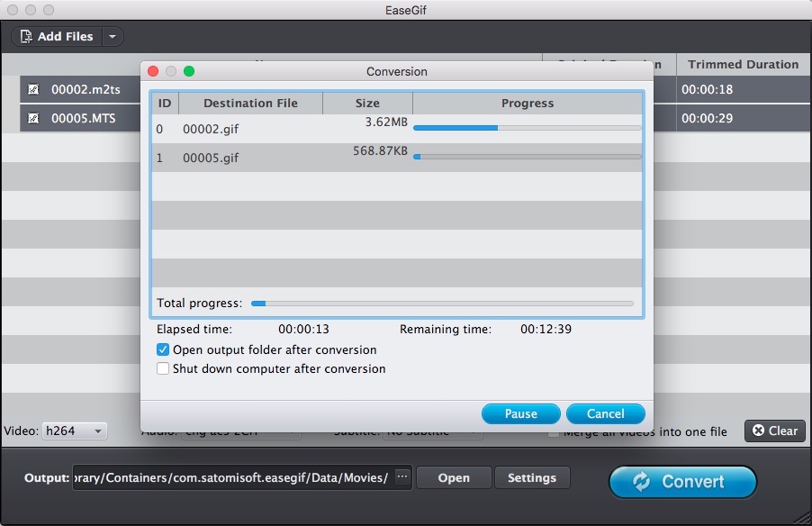Click the Total progress bar
Image resolution: width=812 pixels, height=526 pixels.
pyautogui.click(x=442, y=304)
